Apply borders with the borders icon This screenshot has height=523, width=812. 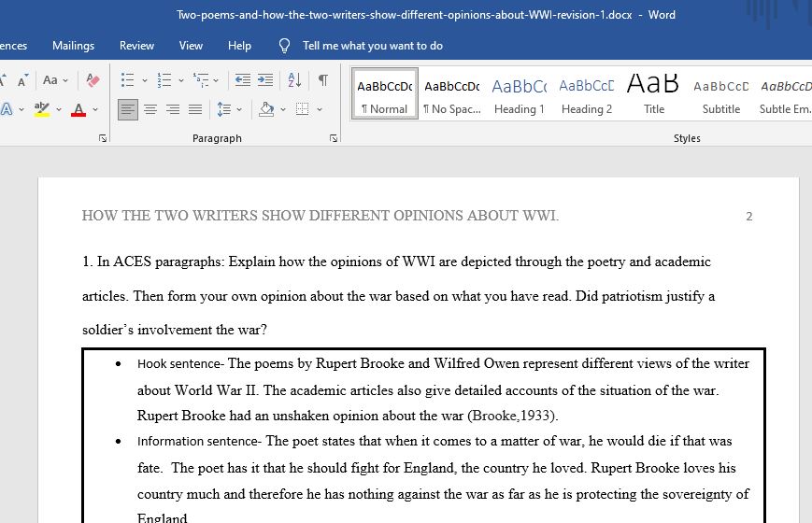[x=303, y=109]
